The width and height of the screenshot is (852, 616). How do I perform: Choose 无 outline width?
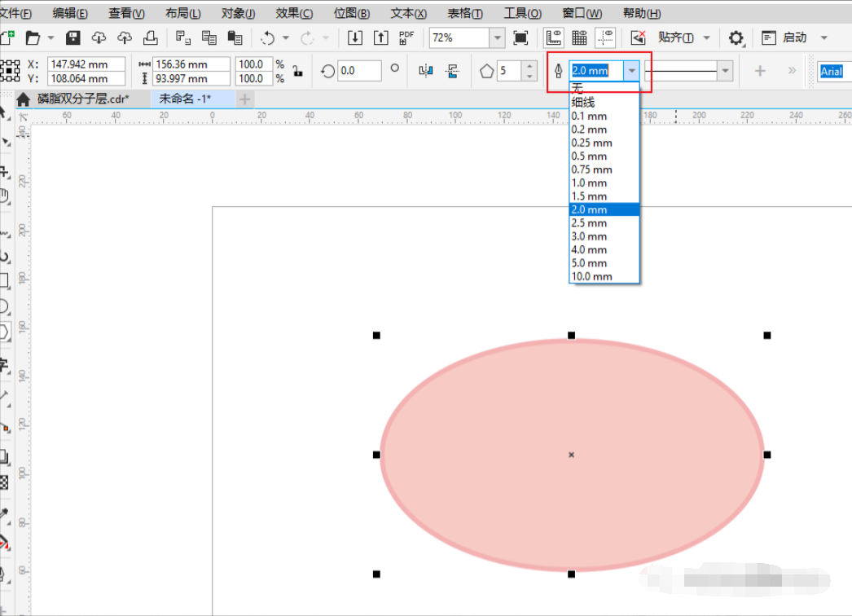pos(604,88)
